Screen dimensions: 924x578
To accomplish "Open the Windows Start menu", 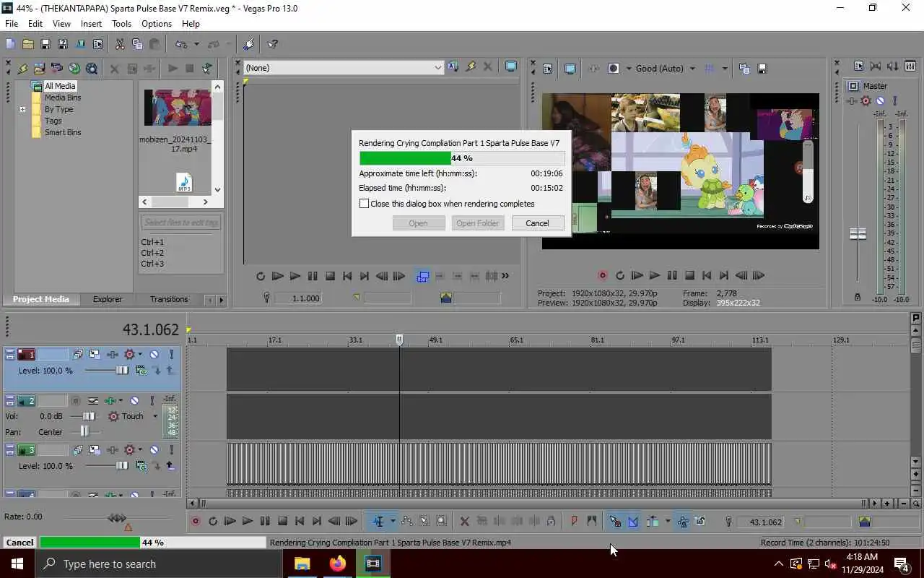I will [x=17, y=564].
